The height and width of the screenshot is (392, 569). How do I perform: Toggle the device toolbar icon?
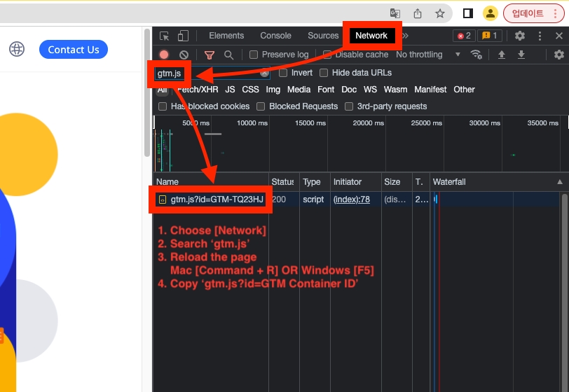pyautogui.click(x=183, y=36)
